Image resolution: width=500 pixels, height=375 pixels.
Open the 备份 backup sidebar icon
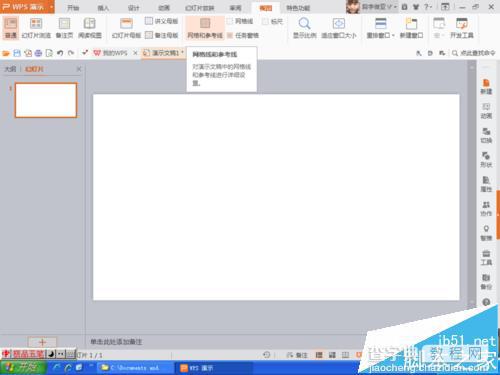[x=486, y=282]
